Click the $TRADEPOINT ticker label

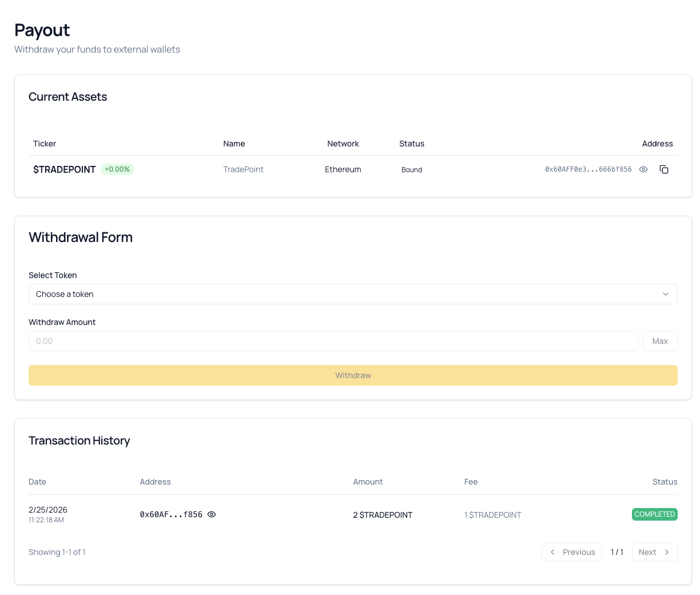pos(64,169)
